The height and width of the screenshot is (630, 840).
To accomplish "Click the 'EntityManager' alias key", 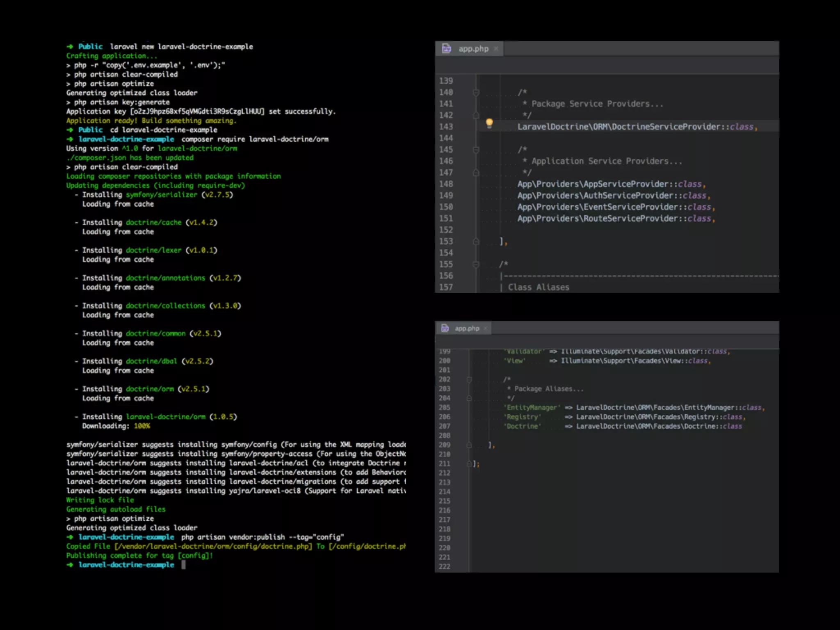I will [532, 407].
